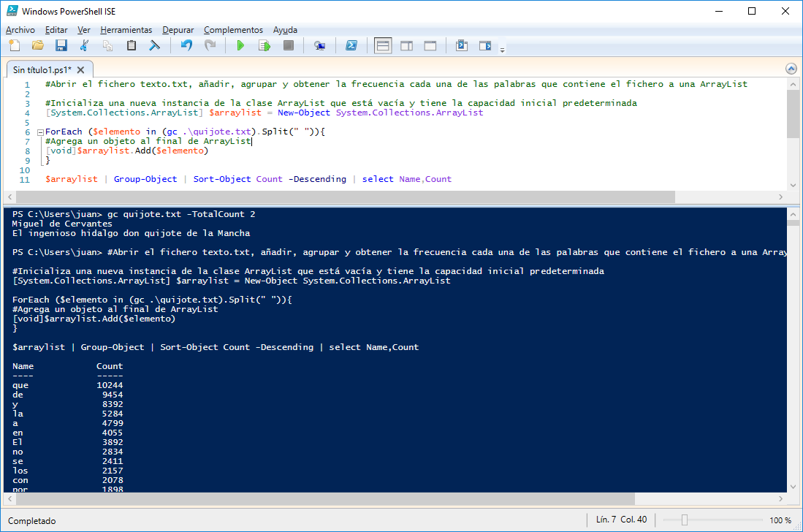The height and width of the screenshot is (532, 803).
Task: Toggle maximized script pane layout
Action: point(430,46)
